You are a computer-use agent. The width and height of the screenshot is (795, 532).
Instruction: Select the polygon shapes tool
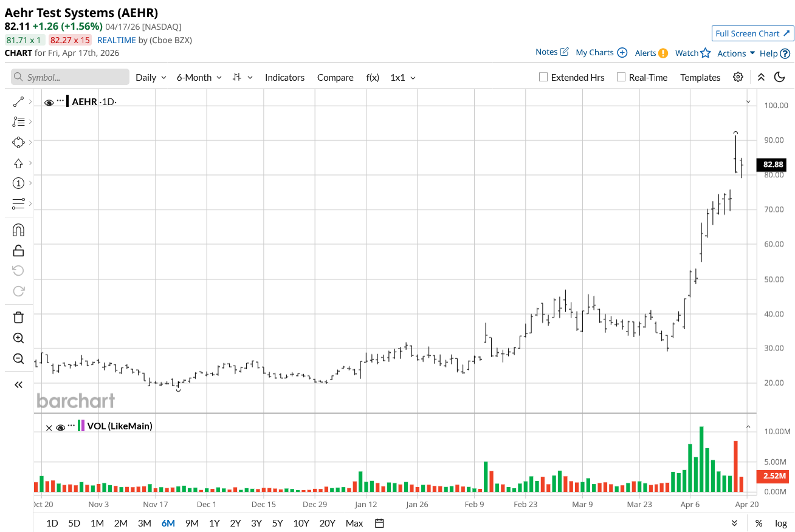click(18, 142)
